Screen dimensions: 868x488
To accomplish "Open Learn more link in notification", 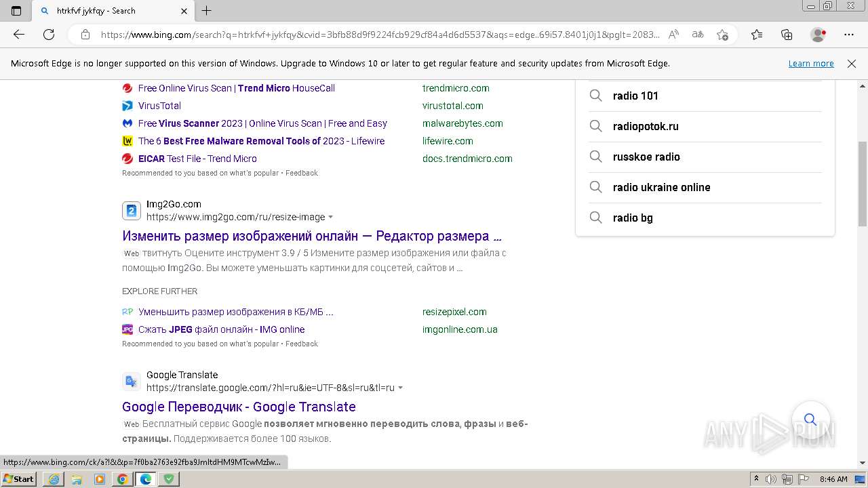I will click(811, 63).
